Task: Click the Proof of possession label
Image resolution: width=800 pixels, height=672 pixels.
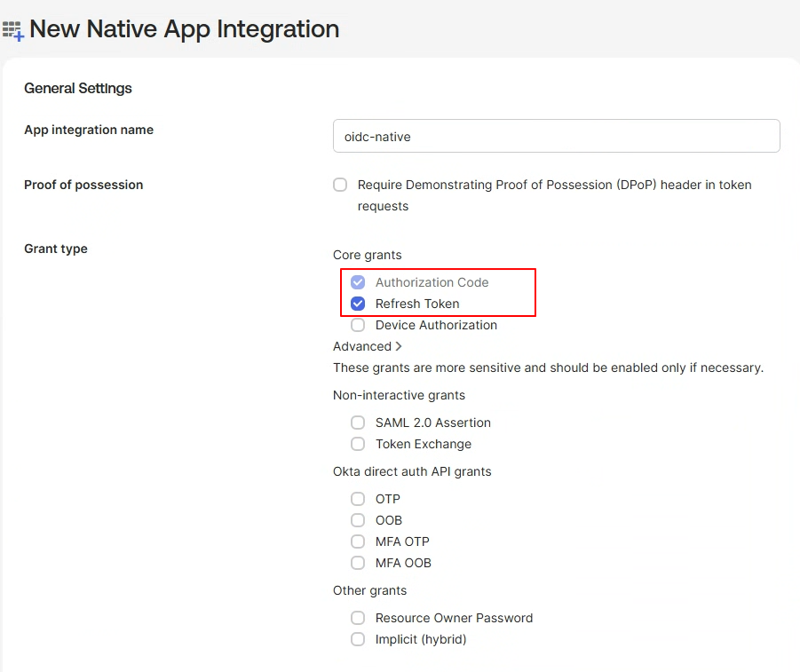Action: 83,185
